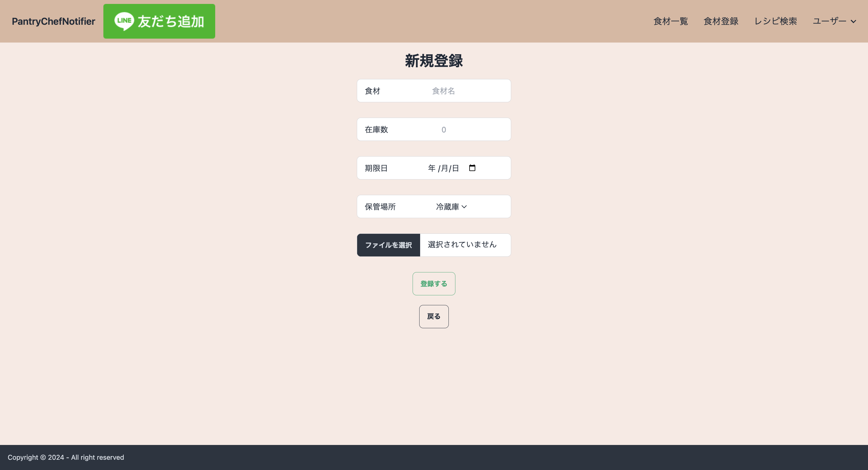Image resolution: width=868 pixels, height=470 pixels.
Task: Click the PantryChefNotifier site title
Action: (54, 21)
